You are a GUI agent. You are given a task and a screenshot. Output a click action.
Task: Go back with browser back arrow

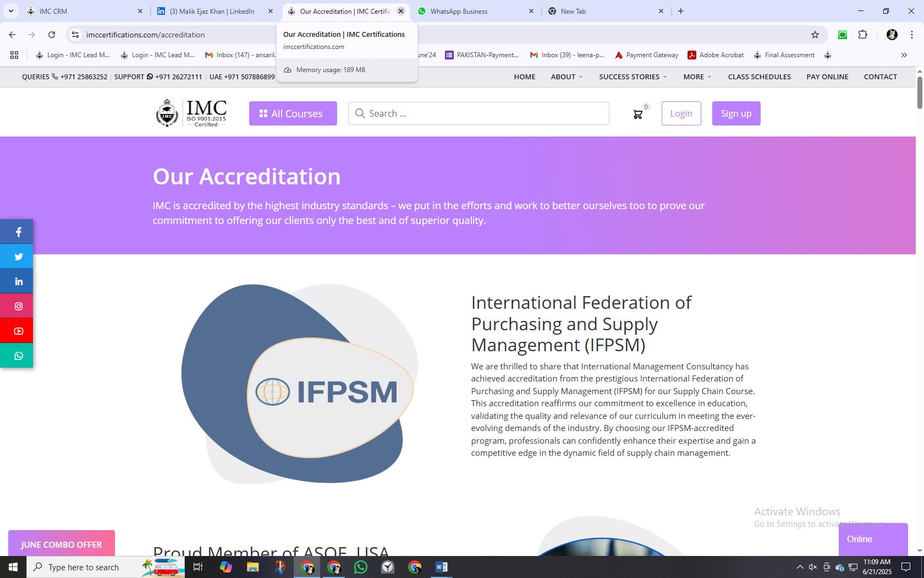(x=12, y=35)
